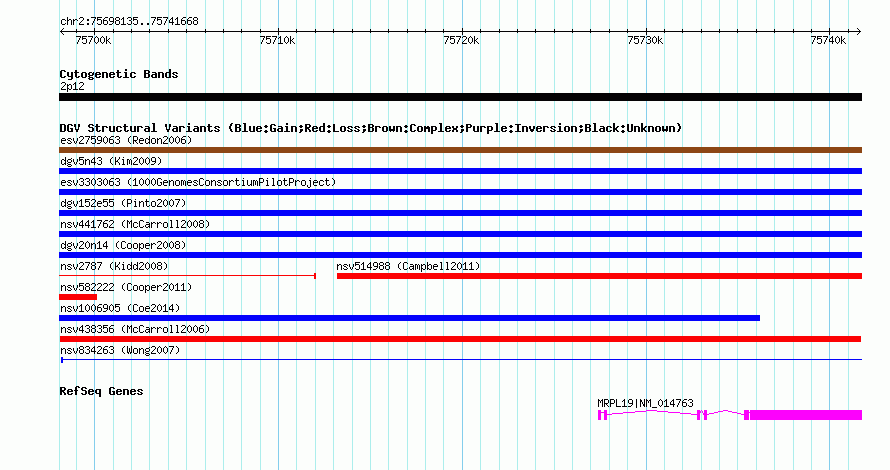Viewport: 890px width, 470px height.
Task: Click the 75730k ruler tick label
Action: point(645,40)
